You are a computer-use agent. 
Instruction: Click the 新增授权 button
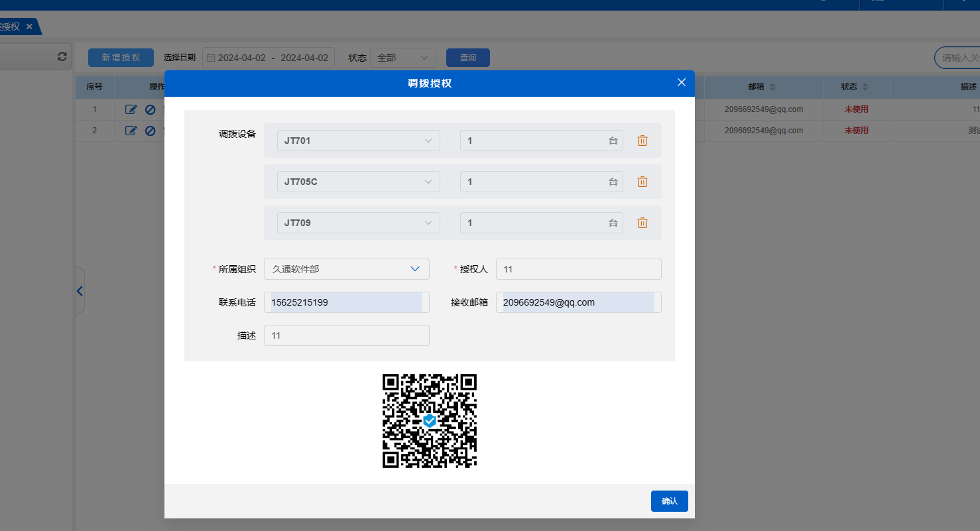[x=121, y=58]
